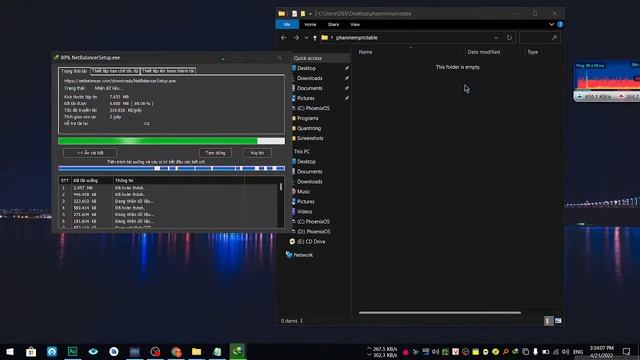Expand the Explorer ribbon chevron
Screen dimensions: 640x360
coord(551,24)
